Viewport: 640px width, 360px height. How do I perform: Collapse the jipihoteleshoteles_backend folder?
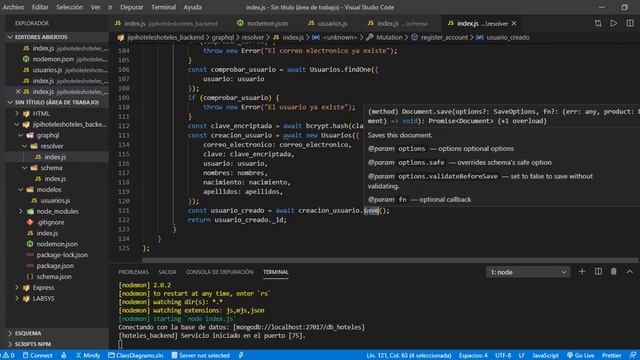[x=17, y=124]
